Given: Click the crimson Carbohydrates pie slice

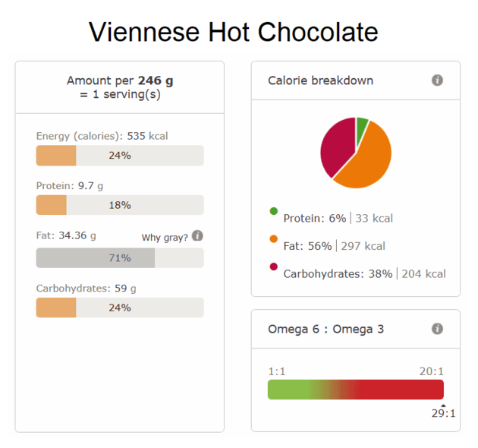Looking at the screenshot, I should [337, 145].
